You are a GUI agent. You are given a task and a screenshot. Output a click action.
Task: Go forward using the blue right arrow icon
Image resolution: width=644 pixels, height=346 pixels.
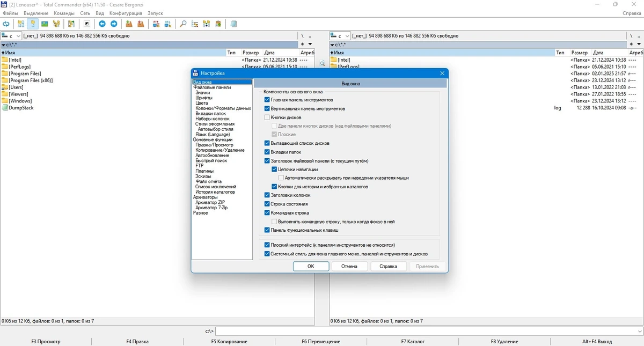pos(114,24)
